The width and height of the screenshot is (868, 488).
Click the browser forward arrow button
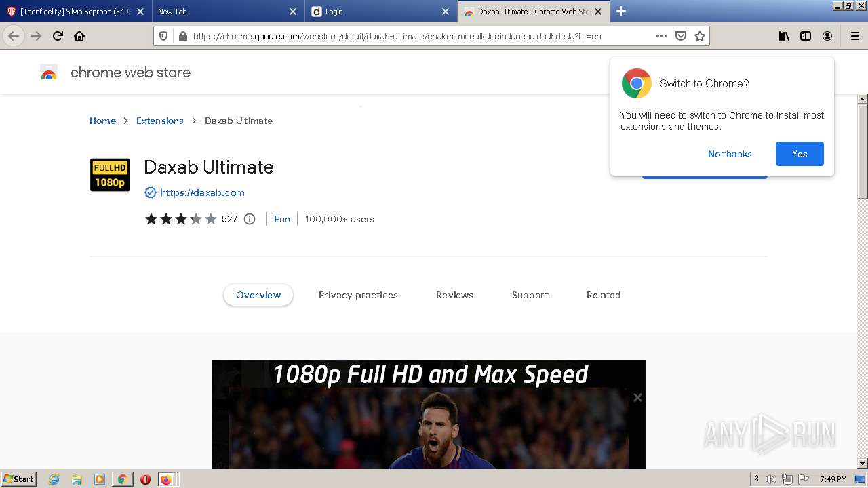point(36,36)
